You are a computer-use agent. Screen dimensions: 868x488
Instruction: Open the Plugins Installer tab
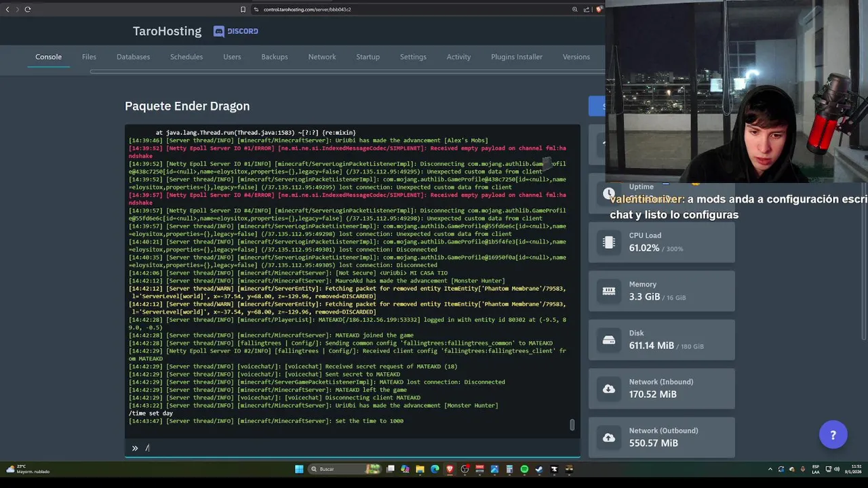point(517,57)
